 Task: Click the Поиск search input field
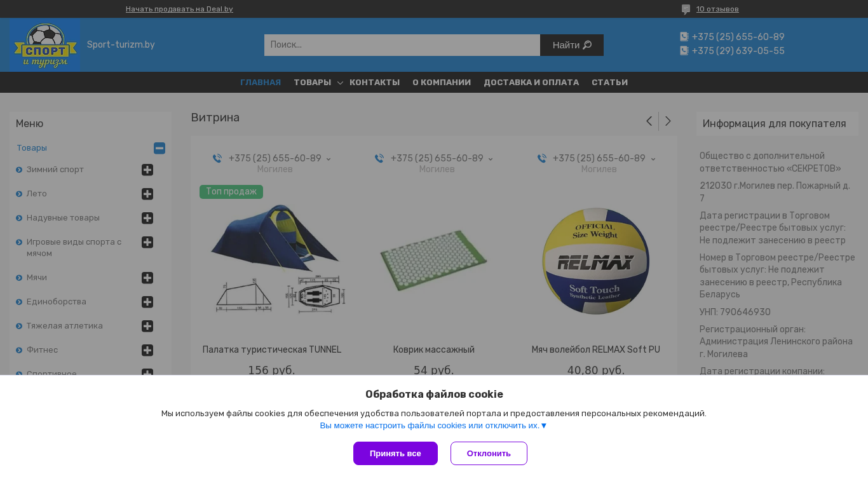(402, 45)
